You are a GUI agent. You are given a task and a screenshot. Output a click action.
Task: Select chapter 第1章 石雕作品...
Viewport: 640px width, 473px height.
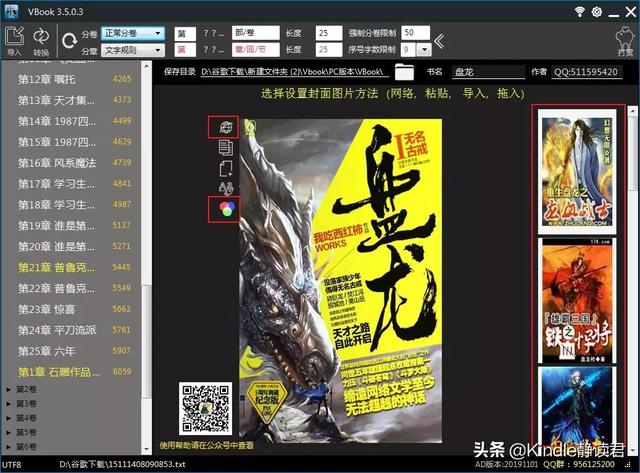73,372
